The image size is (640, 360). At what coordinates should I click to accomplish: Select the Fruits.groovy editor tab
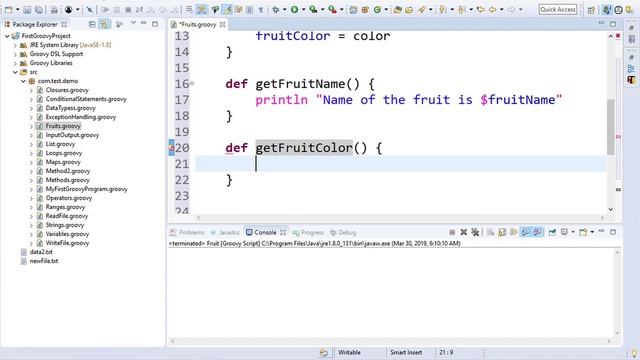point(198,24)
